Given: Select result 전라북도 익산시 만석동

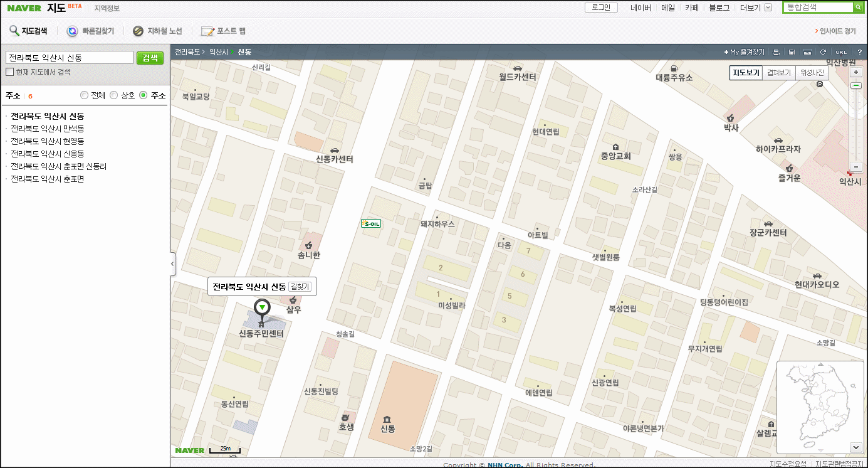Looking at the screenshot, I should tap(47, 129).
